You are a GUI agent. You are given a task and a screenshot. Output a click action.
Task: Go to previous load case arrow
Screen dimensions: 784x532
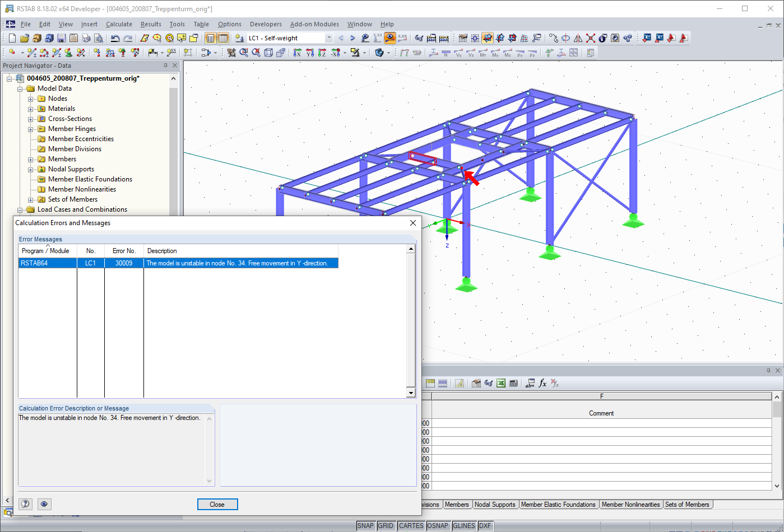pos(341,38)
